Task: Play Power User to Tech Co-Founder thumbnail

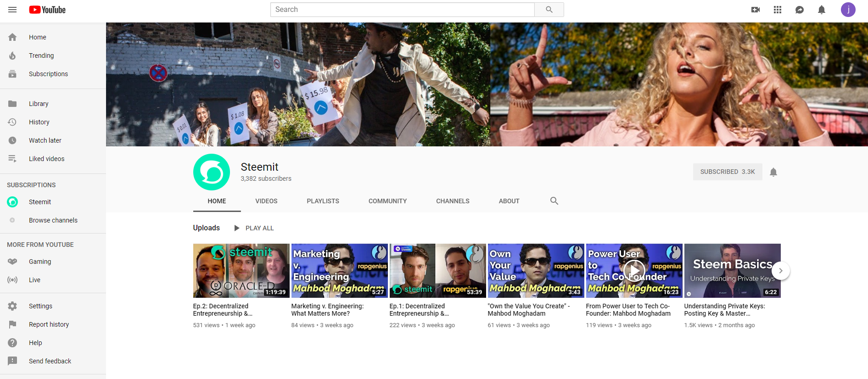Action: 634,271
